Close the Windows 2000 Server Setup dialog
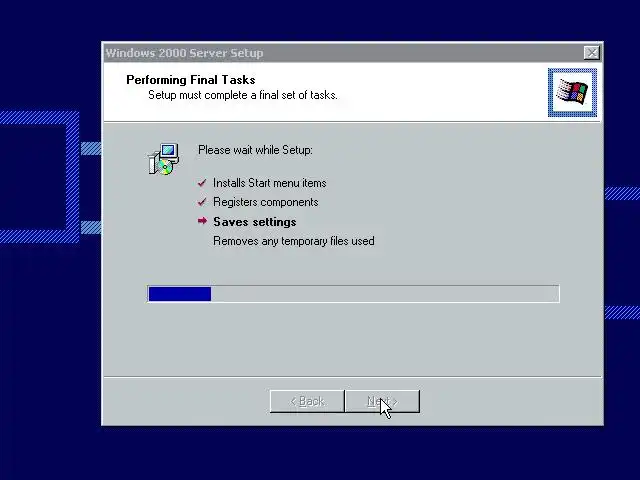Viewport: 640px width, 480px height. coord(591,53)
